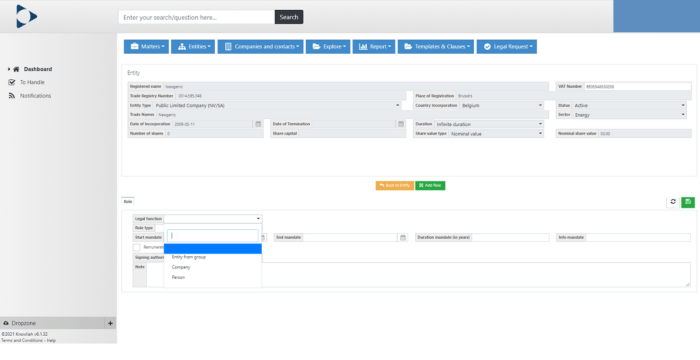
Task: Click the Date of Termination calendar icon
Action: (401, 124)
